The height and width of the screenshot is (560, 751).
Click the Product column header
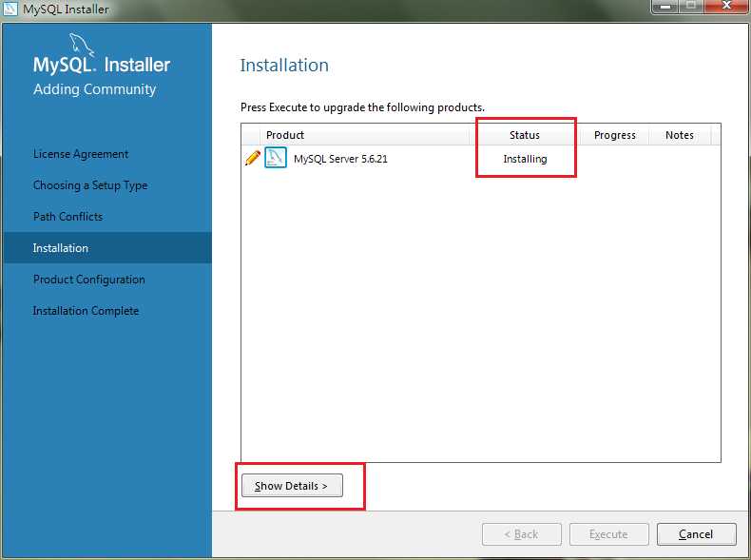[366, 135]
